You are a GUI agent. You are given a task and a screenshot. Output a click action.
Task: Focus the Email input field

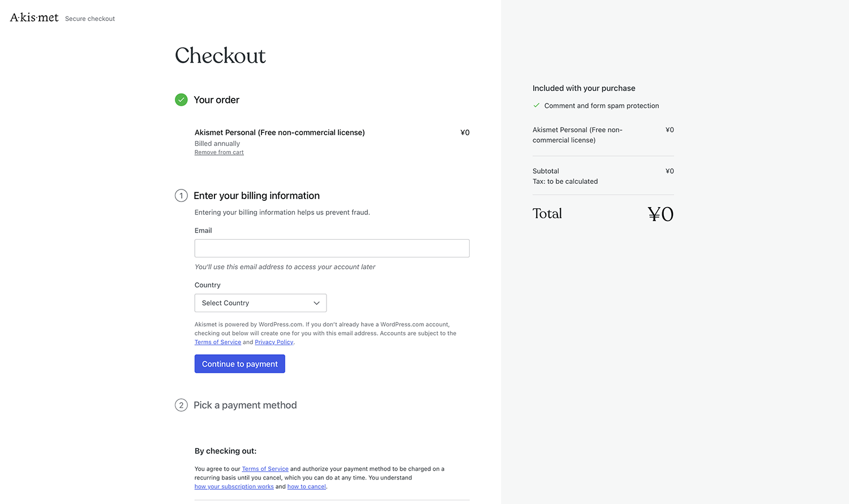332,248
